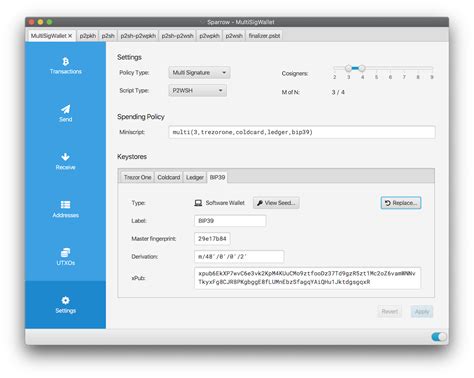Click the "3 / 4" M of N value
The height and width of the screenshot is (378, 474).
(x=338, y=92)
